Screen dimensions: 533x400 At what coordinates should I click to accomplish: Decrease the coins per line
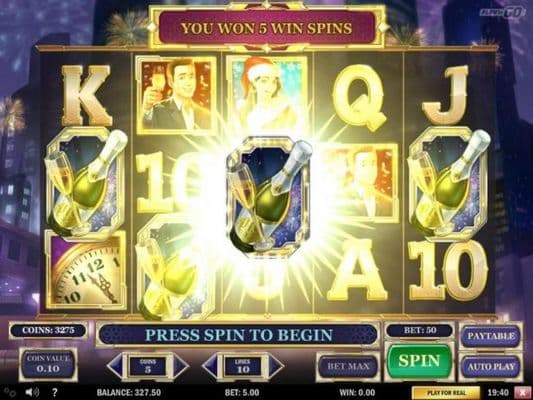pyautogui.click(x=115, y=366)
